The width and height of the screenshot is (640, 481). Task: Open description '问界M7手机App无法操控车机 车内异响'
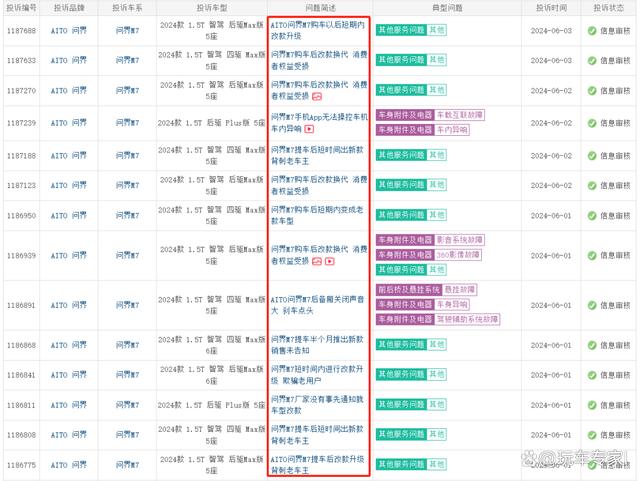click(x=319, y=123)
